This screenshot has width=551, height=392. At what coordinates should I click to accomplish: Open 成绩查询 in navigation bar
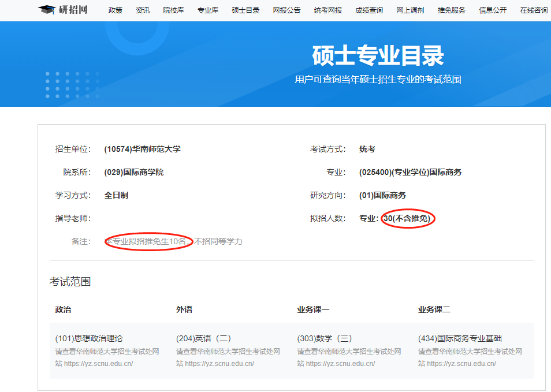point(369,10)
